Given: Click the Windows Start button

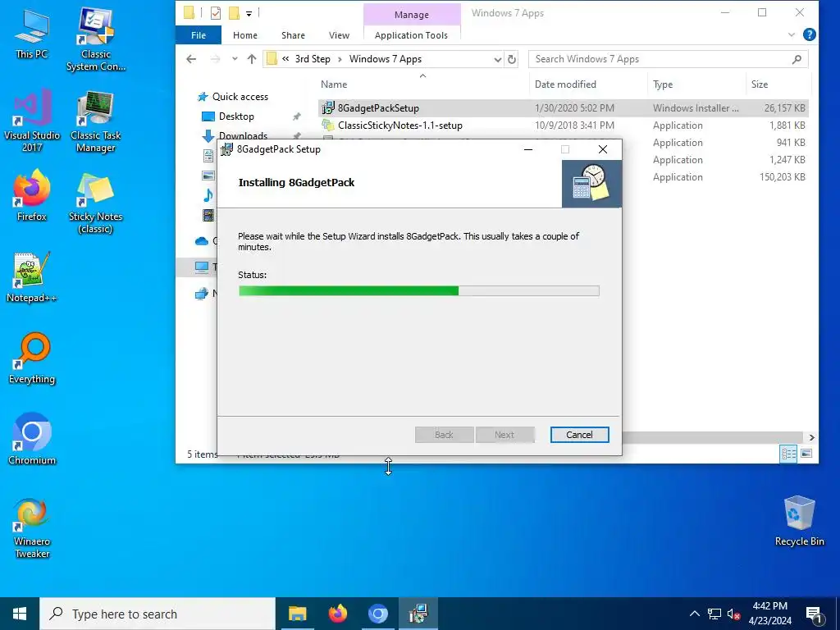Looking at the screenshot, I should 20,614.
